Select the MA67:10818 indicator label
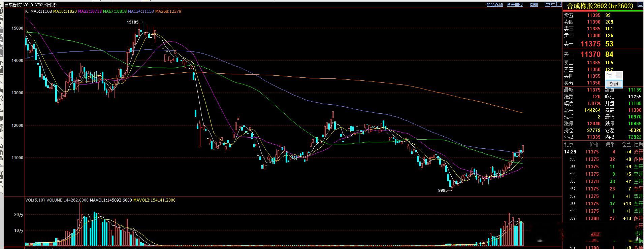644x249 pixels. click(x=115, y=11)
